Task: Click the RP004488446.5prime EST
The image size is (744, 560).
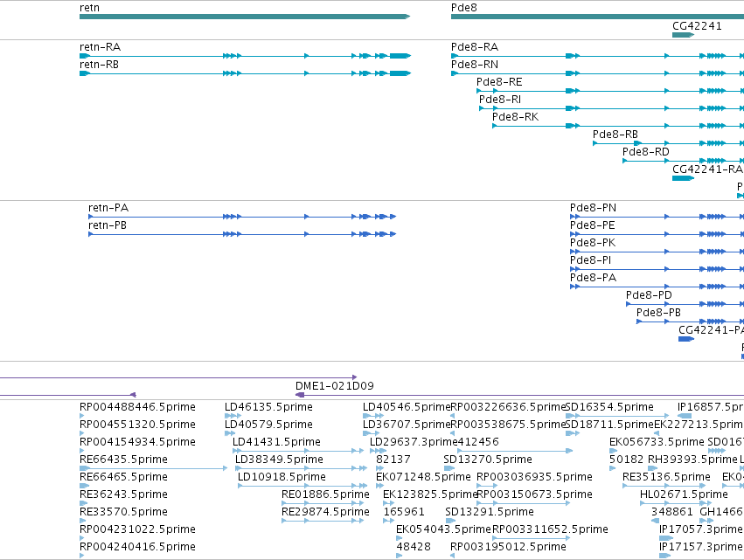Action: pos(81,416)
